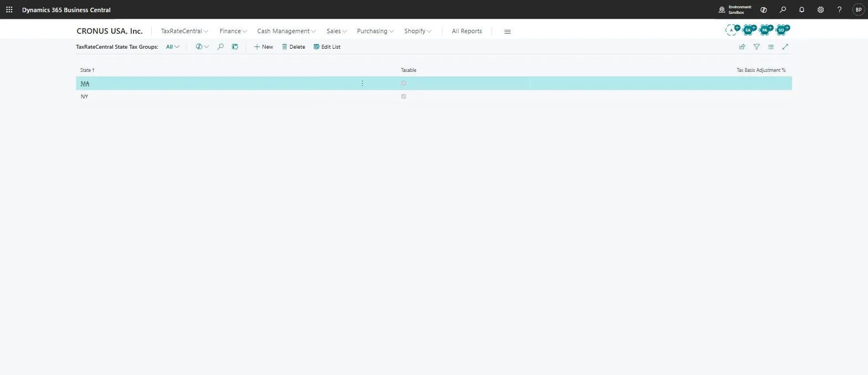The image size is (868, 375).
Task: Open the Tell Me search in top bar
Action: point(783,10)
